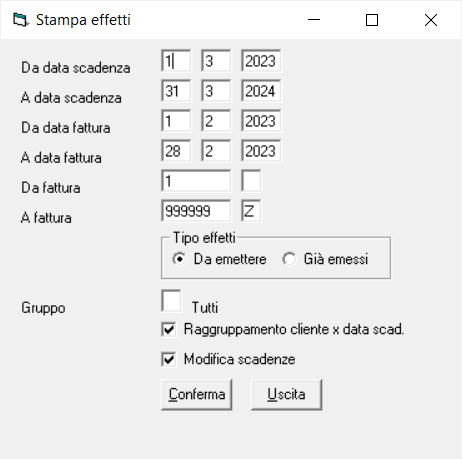Select the A data scadenza year field
The width and height of the screenshot is (462, 459).
(261, 91)
